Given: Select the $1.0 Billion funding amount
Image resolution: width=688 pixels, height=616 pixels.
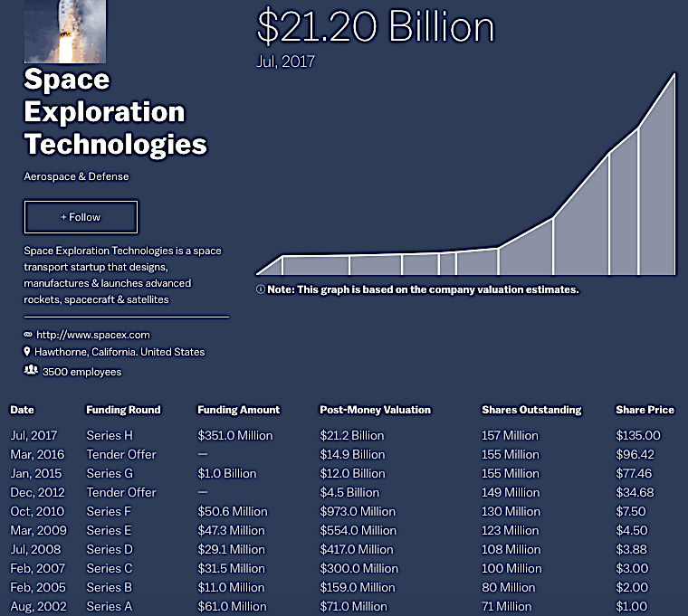Looking at the screenshot, I should 227,473.
